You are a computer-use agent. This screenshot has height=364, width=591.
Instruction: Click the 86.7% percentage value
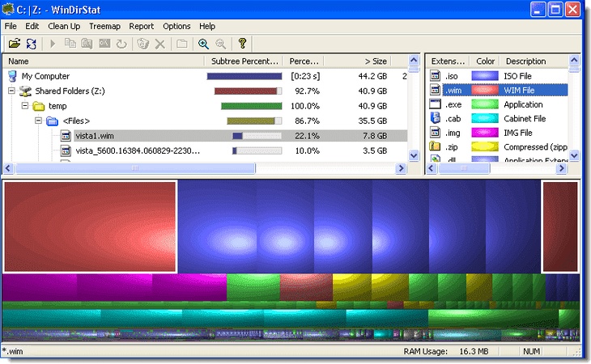coord(307,121)
